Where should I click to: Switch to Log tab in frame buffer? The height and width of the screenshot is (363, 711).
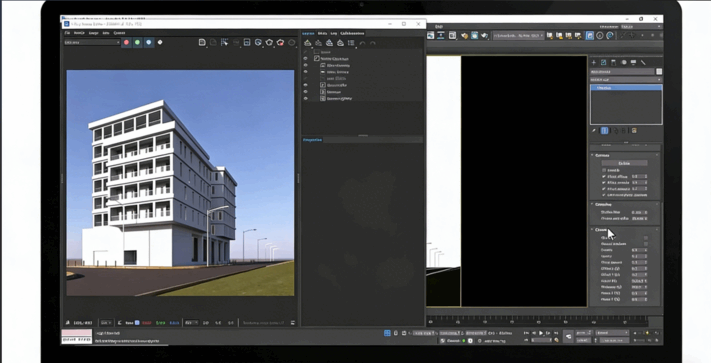click(334, 33)
